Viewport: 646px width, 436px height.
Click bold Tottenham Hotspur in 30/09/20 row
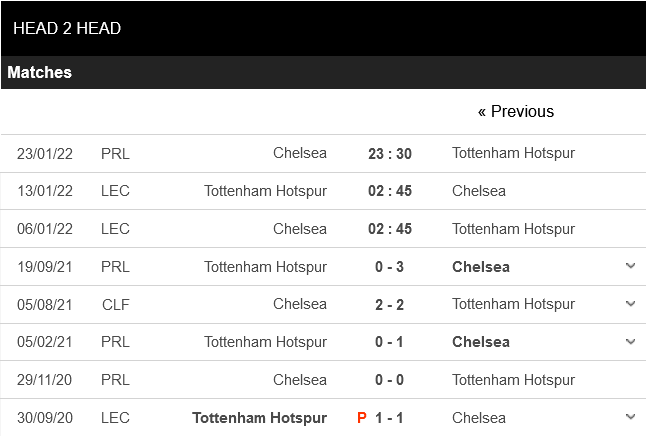259,418
